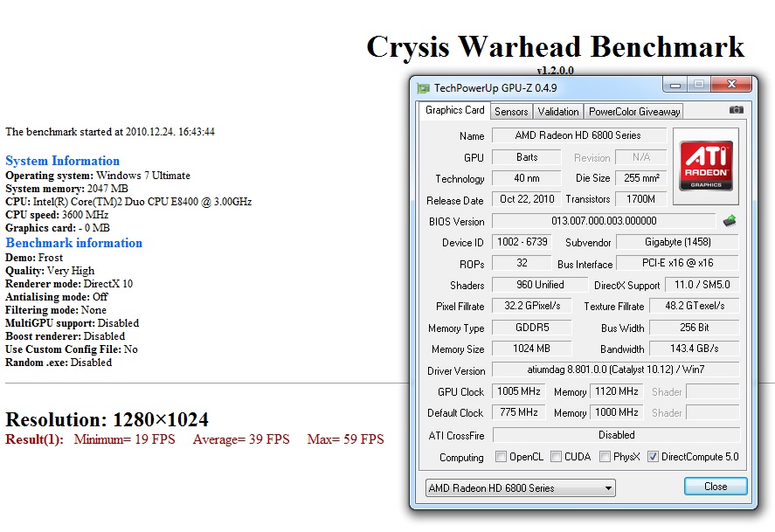Open the Sensors tab

pyautogui.click(x=511, y=112)
